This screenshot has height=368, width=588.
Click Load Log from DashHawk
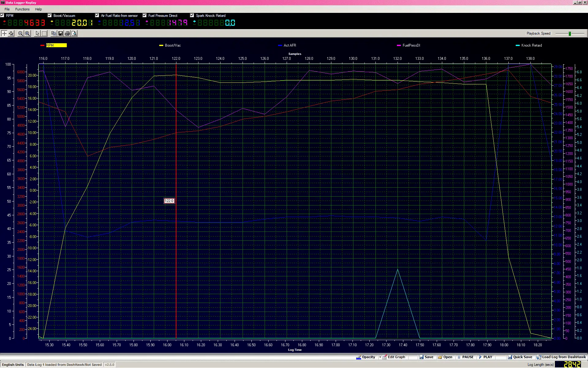pyautogui.click(x=561, y=357)
